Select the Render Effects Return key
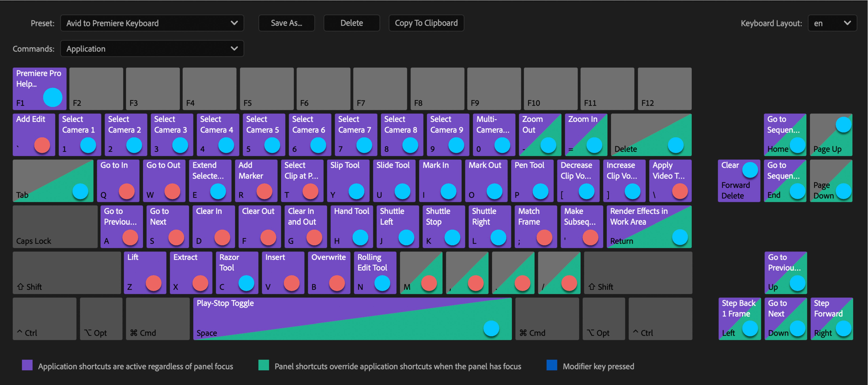868x385 pixels. (649, 227)
